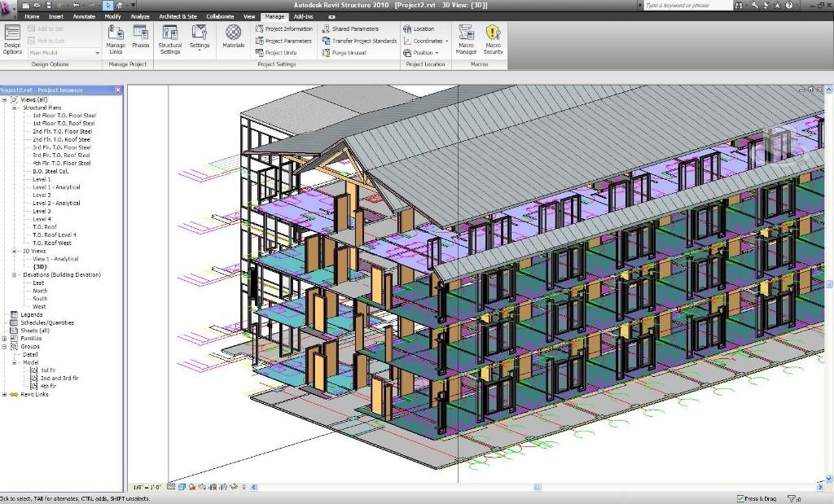
Task: Select the {3D} view in browser
Action: [40, 267]
